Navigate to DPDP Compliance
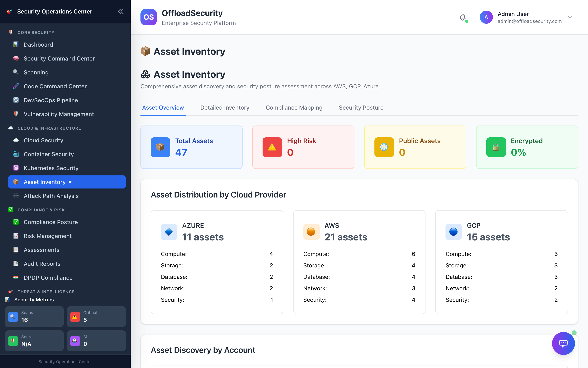This screenshot has height=368, width=588. tap(67, 277)
